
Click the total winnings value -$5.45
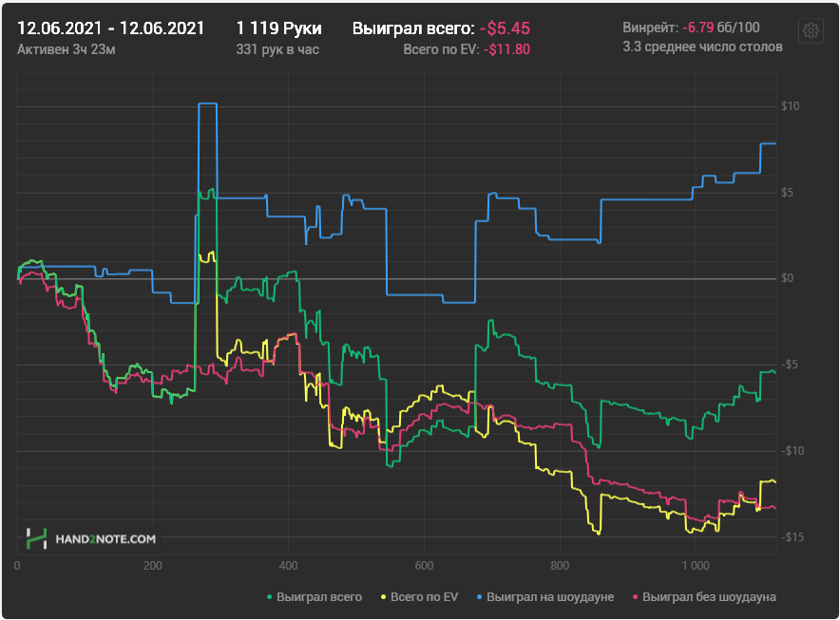coord(505,28)
